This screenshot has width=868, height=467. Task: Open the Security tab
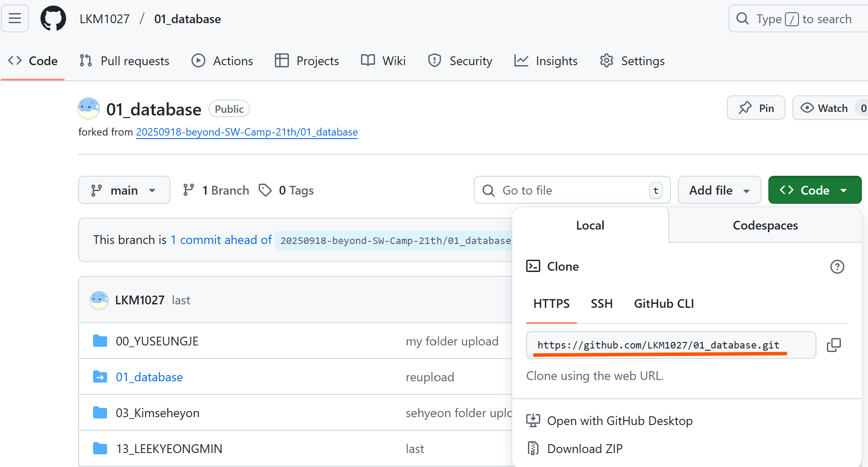point(460,61)
